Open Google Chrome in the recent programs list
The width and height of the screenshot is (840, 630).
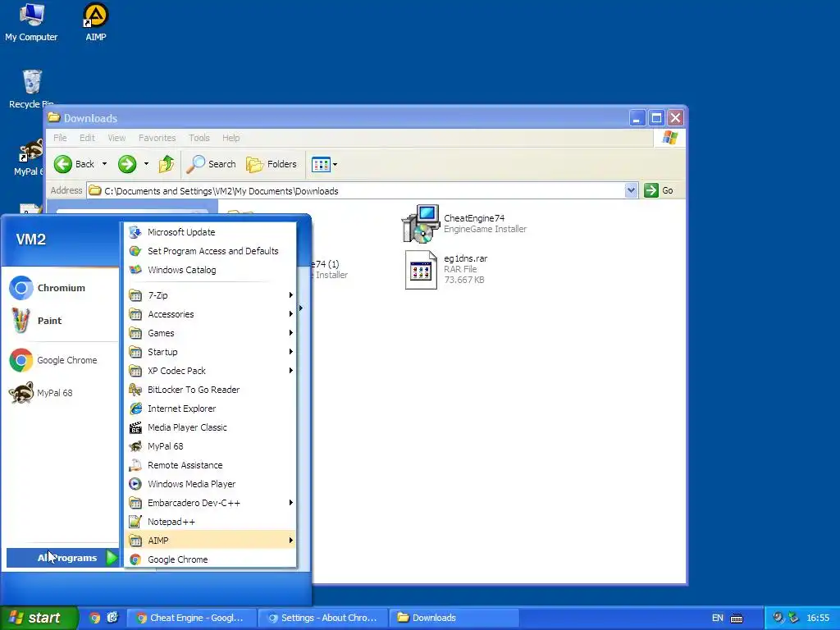61,361
